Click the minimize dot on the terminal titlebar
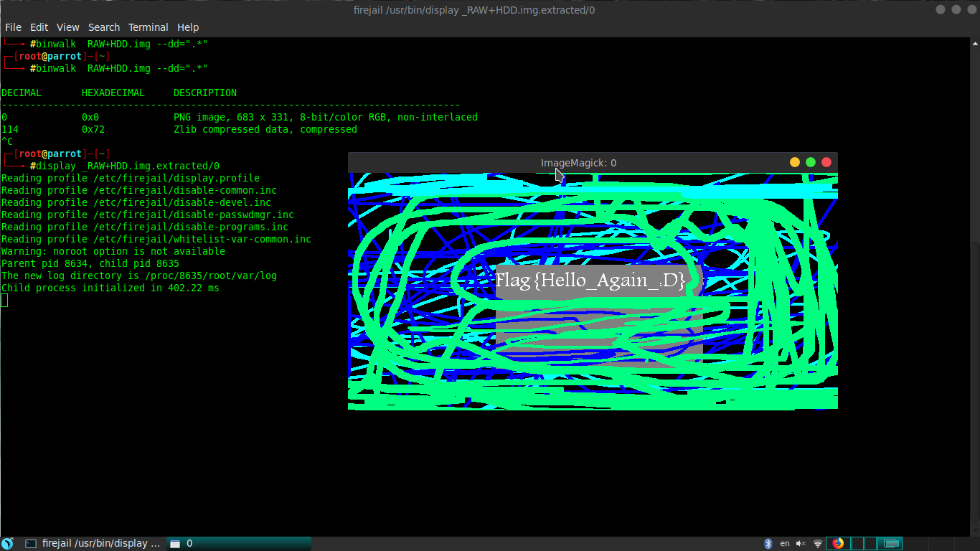 (x=939, y=9)
